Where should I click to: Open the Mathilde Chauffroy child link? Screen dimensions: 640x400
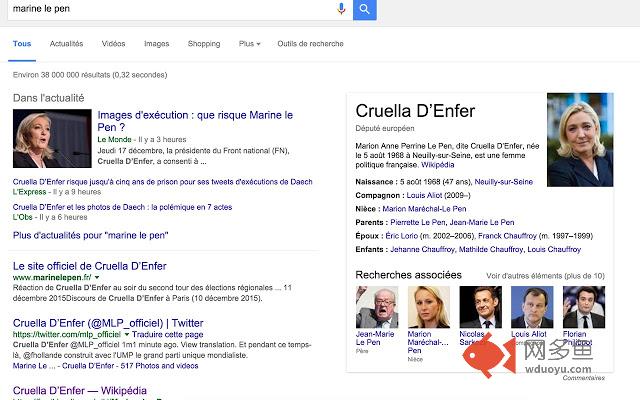click(x=491, y=249)
